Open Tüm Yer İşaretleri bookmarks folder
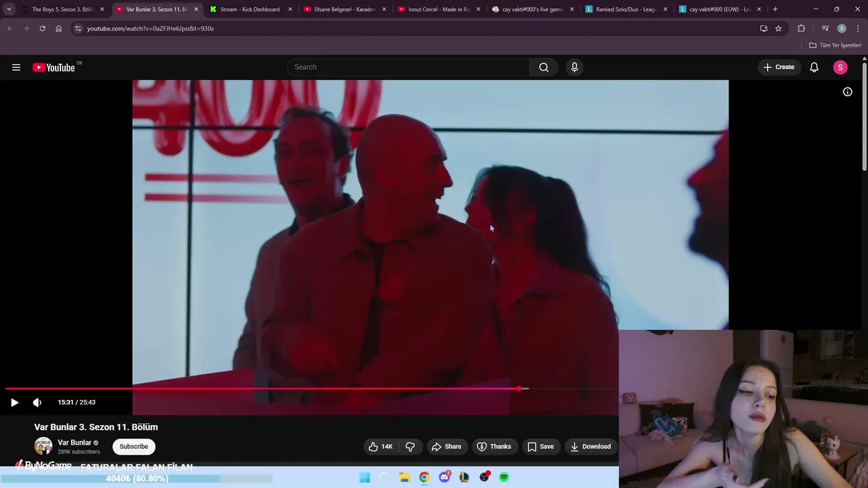868x488 pixels. (x=835, y=45)
